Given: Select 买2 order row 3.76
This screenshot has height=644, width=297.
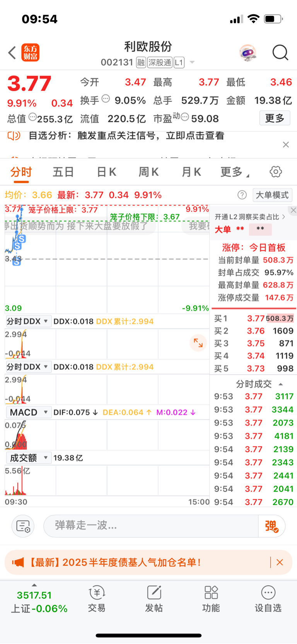Looking at the screenshot, I should pyautogui.click(x=254, y=331).
